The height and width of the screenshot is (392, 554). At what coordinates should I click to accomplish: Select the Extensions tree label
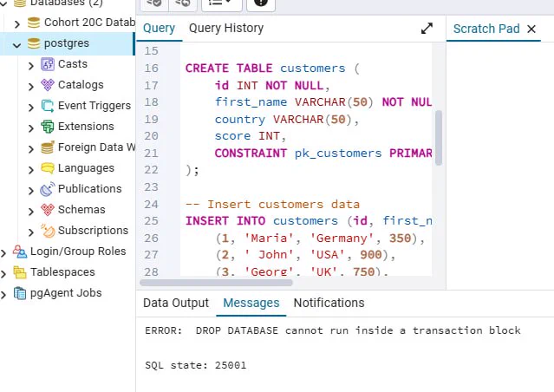coord(86,127)
